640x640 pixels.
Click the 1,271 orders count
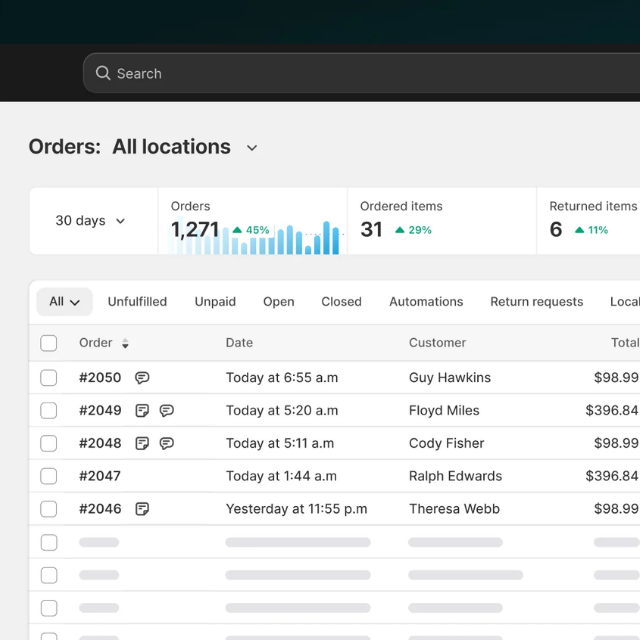pos(195,229)
